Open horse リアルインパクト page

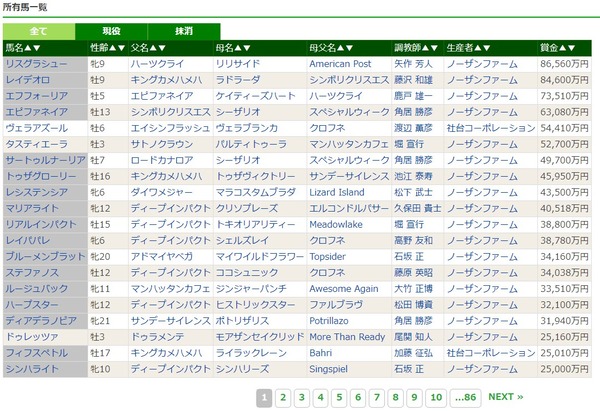(41, 225)
